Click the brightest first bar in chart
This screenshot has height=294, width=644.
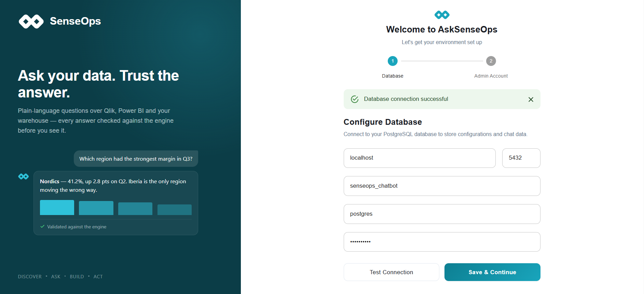coord(57,208)
